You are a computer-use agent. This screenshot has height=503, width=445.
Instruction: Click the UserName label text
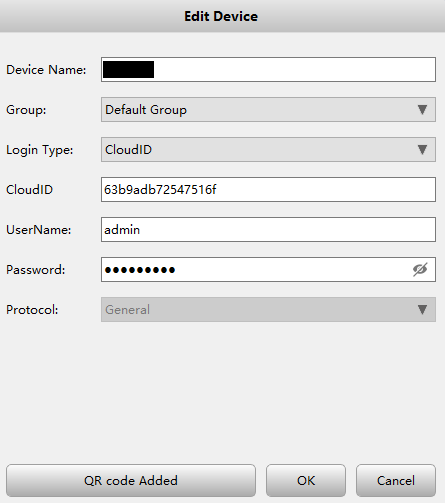pos(39,230)
